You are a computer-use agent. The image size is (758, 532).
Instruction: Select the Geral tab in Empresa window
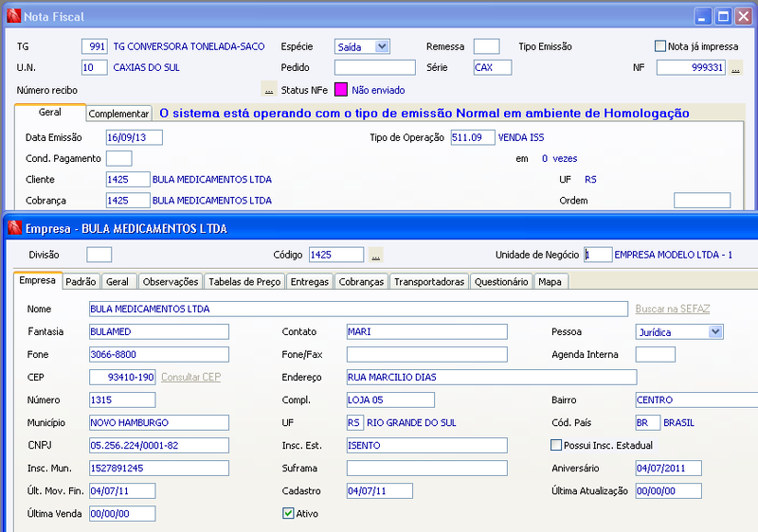[117, 282]
